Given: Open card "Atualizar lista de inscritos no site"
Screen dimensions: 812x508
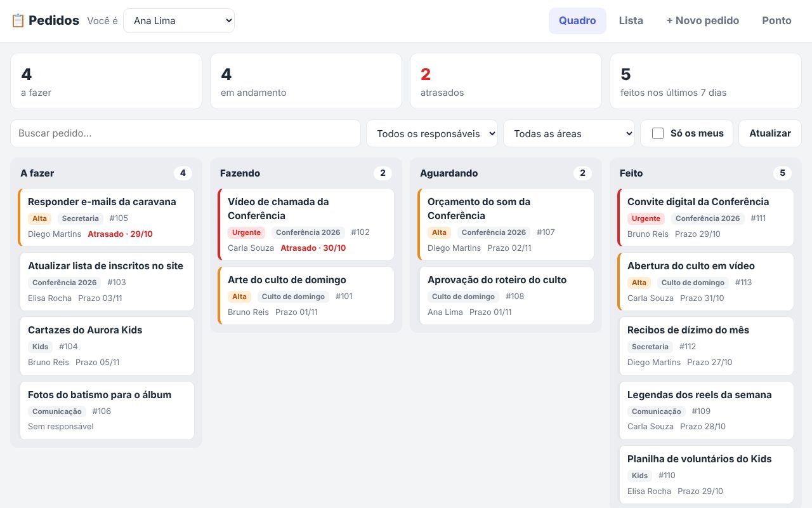Looking at the screenshot, I should click(107, 281).
